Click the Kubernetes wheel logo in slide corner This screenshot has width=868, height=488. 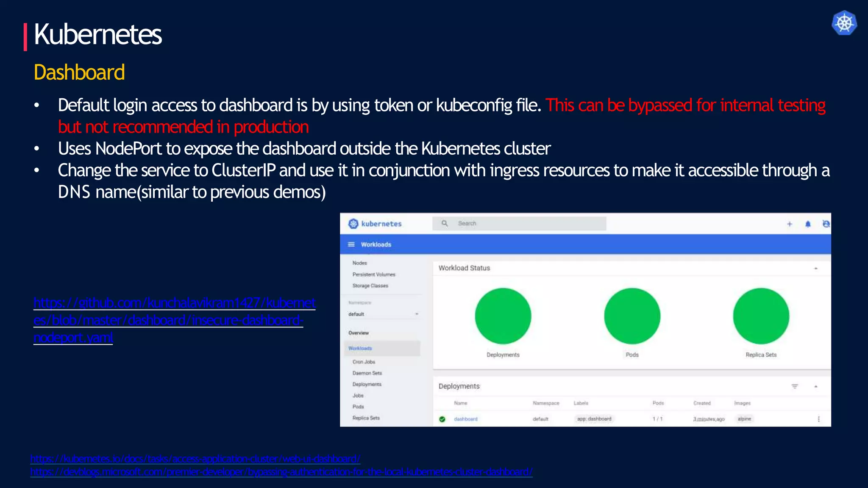[844, 23]
